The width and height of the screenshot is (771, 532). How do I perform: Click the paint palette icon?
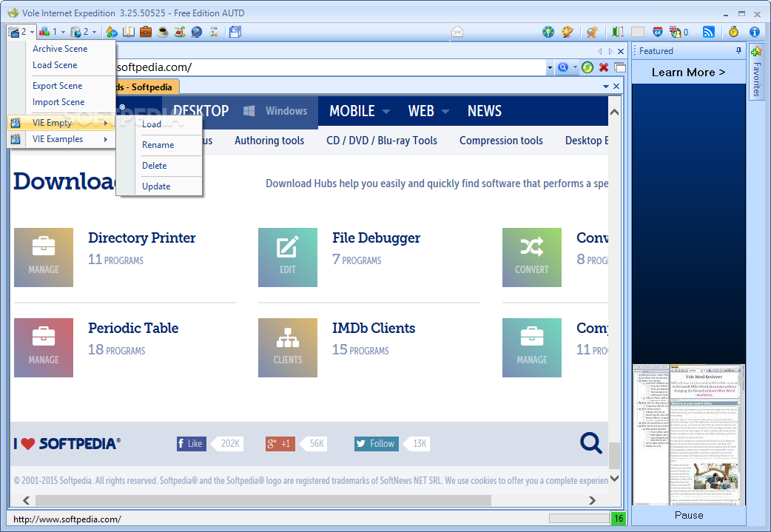[x=567, y=32]
